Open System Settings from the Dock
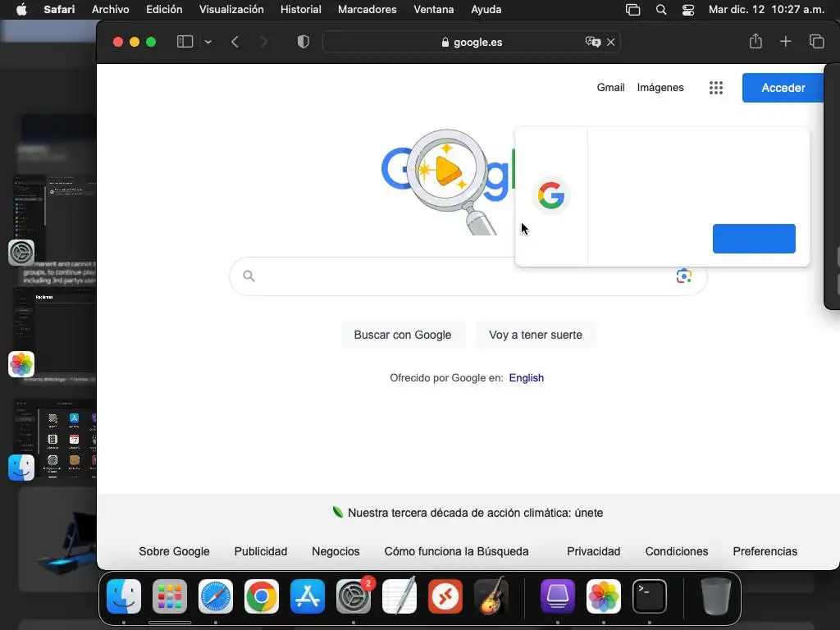This screenshot has height=630, width=840. [x=354, y=596]
